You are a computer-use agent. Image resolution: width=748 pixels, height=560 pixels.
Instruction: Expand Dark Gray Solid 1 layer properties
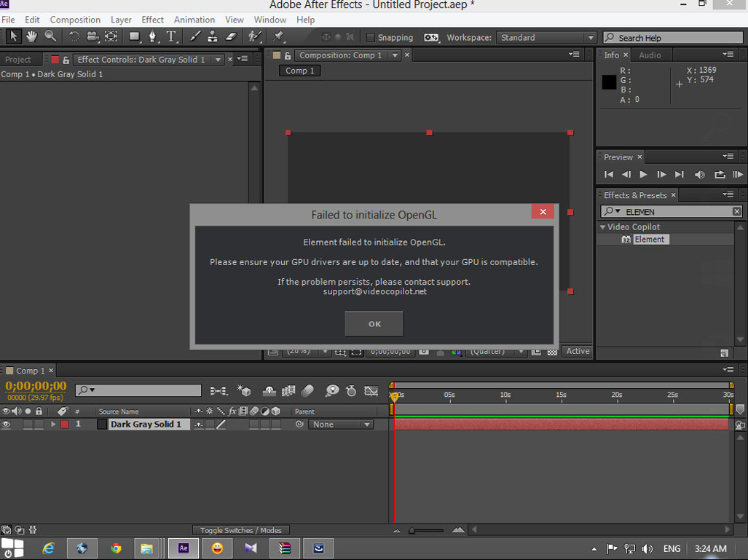(53, 424)
